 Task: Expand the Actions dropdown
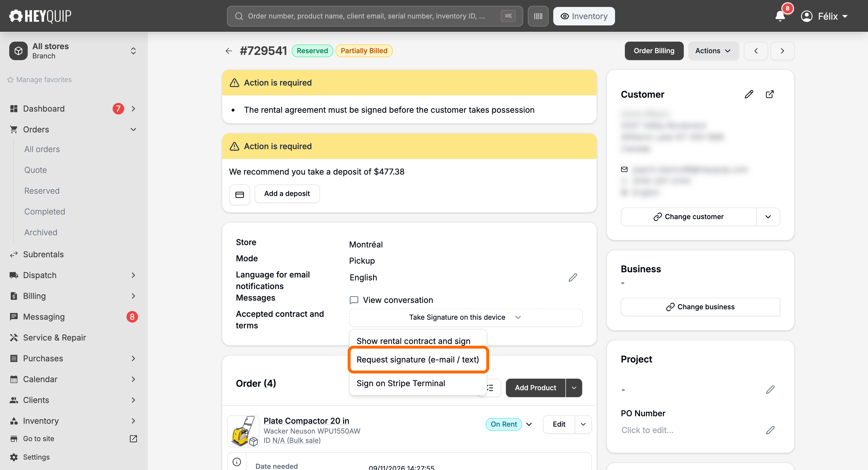point(713,51)
